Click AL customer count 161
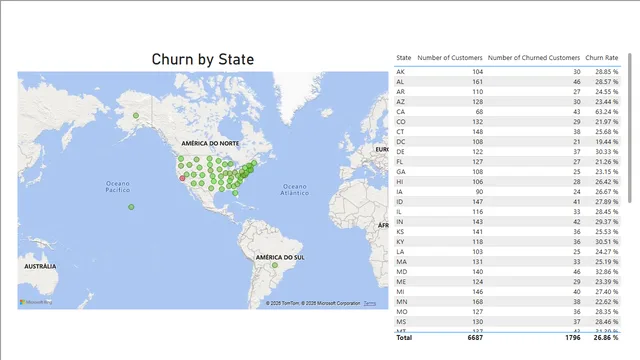The width and height of the screenshot is (640, 360). (x=477, y=82)
